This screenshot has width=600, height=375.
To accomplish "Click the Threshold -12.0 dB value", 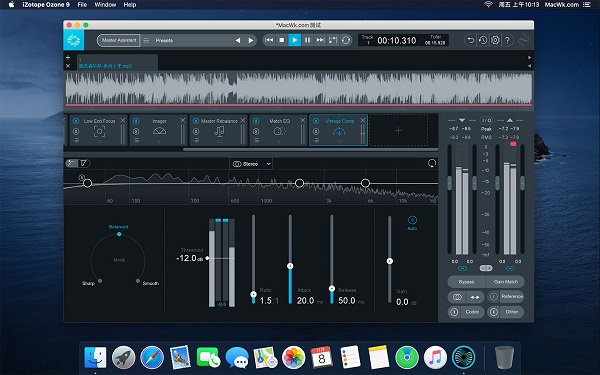I will coord(189,258).
